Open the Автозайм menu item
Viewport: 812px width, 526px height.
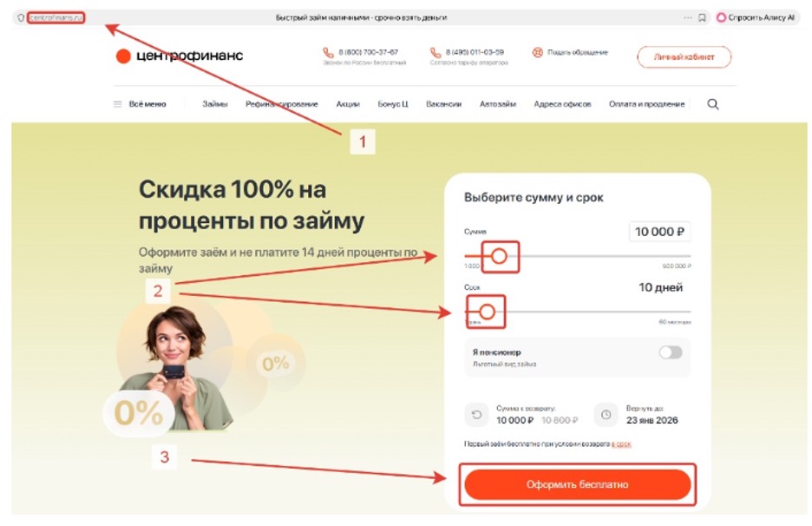[x=498, y=104]
